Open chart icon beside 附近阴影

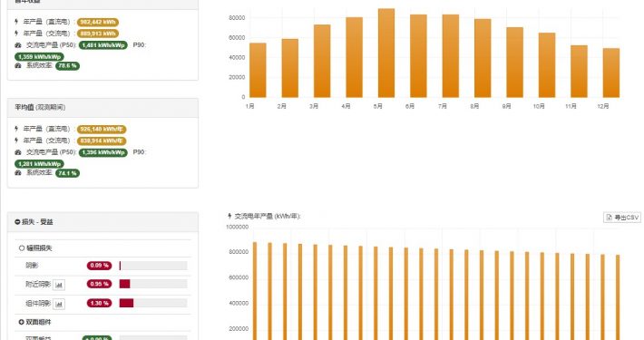(x=59, y=285)
